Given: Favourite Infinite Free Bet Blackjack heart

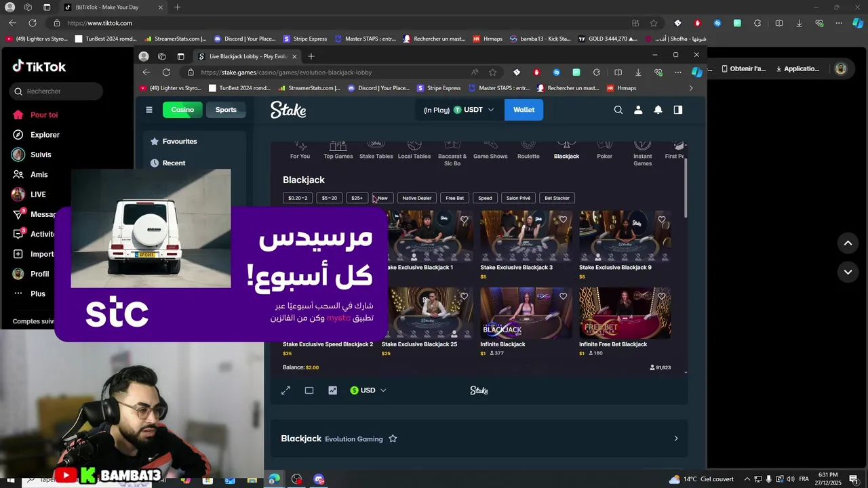Looking at the screenshot, I should 662,296.
